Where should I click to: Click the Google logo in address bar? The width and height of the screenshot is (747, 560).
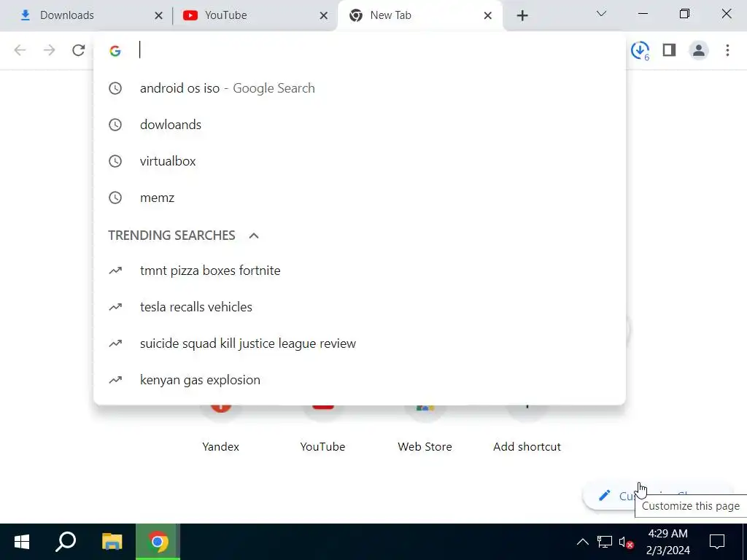pyautogui.click(x=115, y=50)
